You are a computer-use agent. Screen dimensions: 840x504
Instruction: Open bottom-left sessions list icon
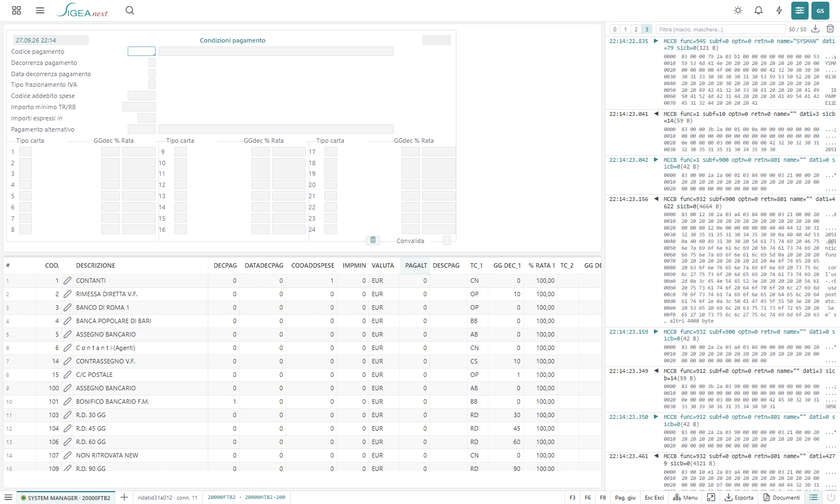(8, 497)
